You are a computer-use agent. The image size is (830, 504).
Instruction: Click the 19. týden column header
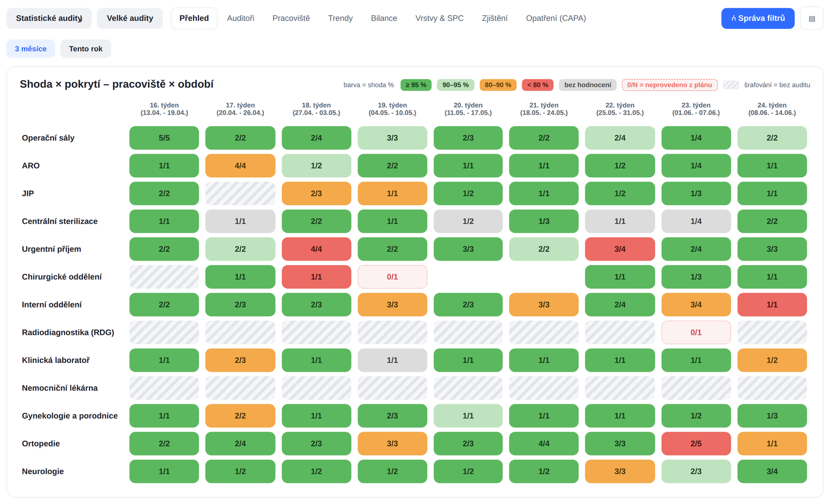[392, 109]
